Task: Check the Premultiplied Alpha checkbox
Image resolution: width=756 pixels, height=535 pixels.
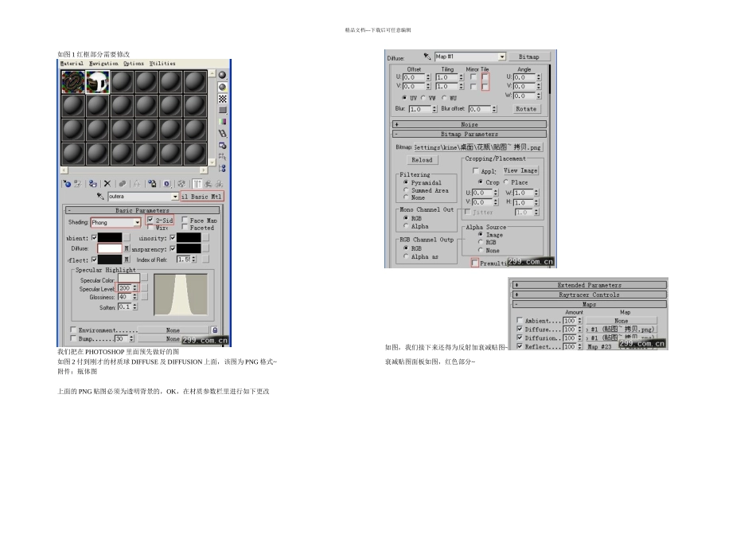Action: pos(475,263)
